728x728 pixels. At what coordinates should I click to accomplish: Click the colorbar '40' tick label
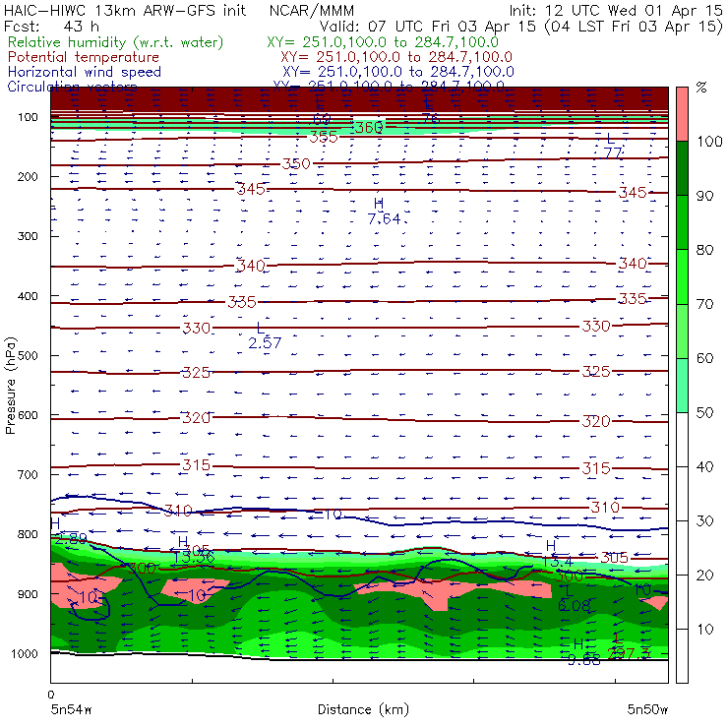coord(704,466)
